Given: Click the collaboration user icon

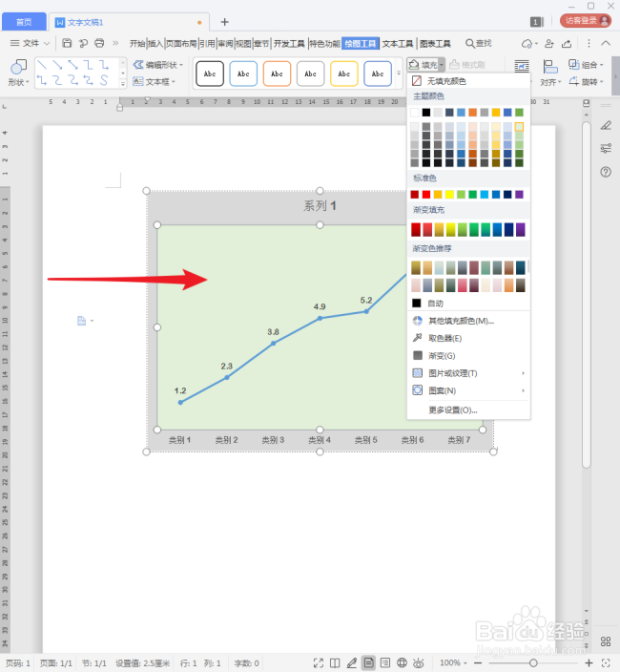Looking at the screenshot, I should tap(548, 43).
